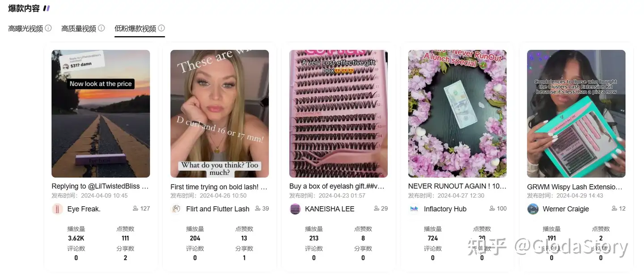Open the road sunset video thumbnail
The image size is (644, 275).
[x=101, y=114]
